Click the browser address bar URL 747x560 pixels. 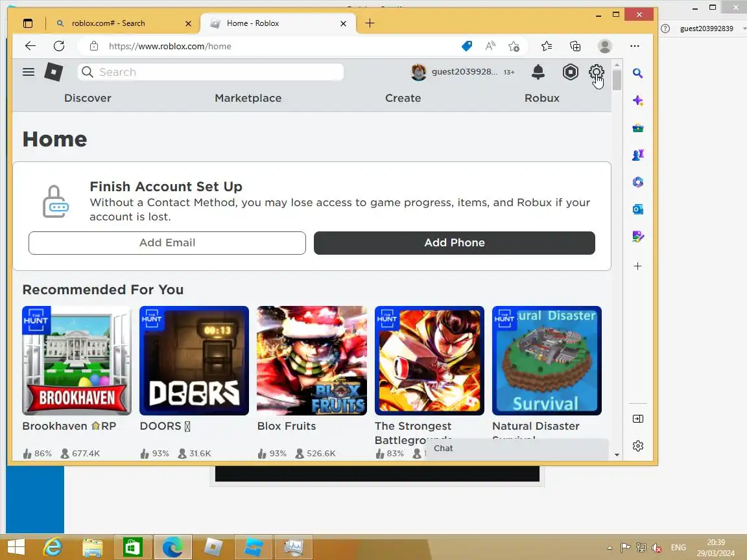pos(170,46)
